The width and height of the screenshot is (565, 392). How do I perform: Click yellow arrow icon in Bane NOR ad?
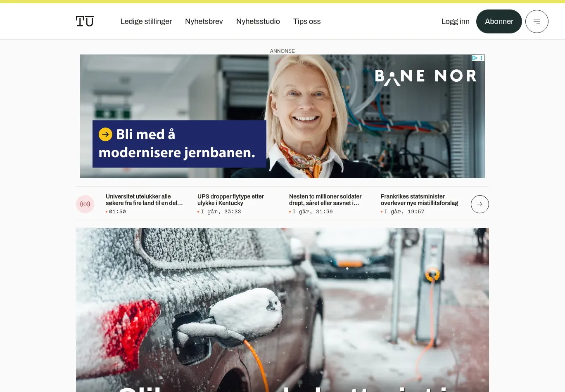[105, 134]
